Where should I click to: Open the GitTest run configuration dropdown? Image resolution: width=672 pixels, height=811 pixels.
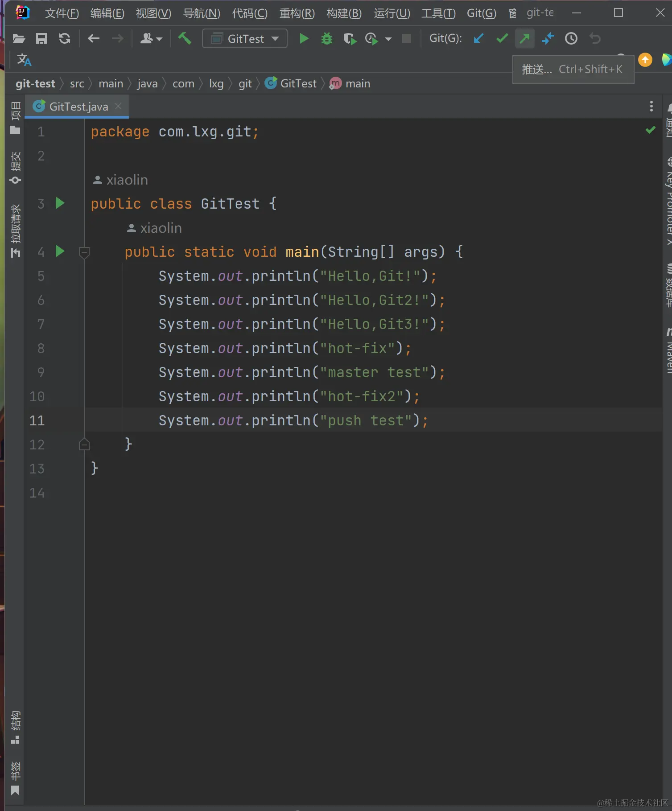coord(245,39)
